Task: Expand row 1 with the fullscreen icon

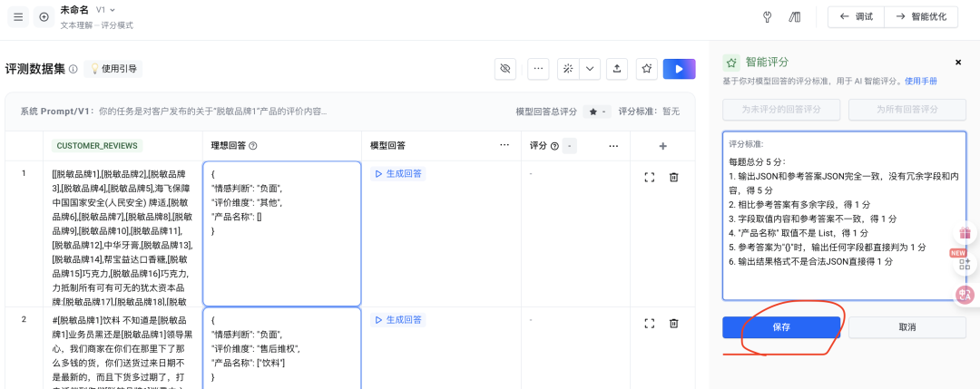Action: tap(650, 178)
